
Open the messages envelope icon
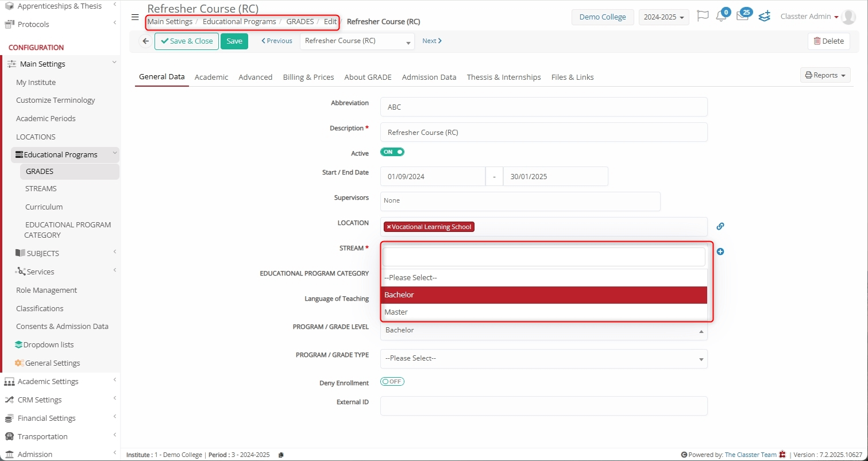coord(742,17)
